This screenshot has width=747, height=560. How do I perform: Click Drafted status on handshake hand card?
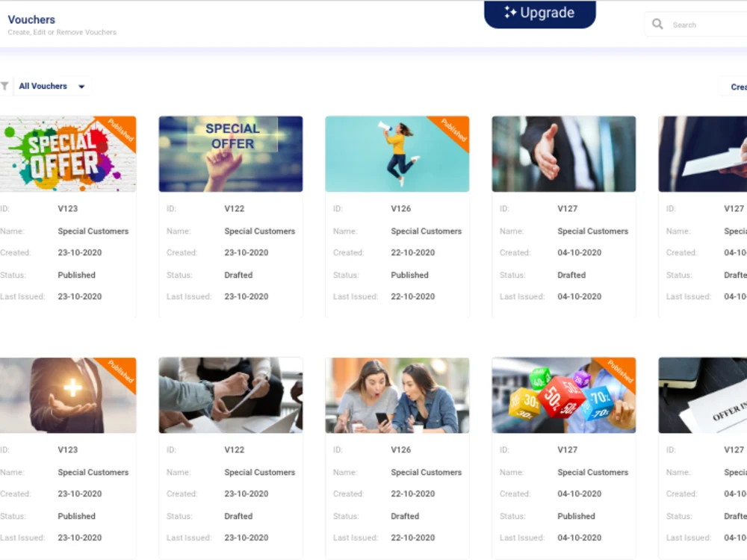[x=571, y=275]
